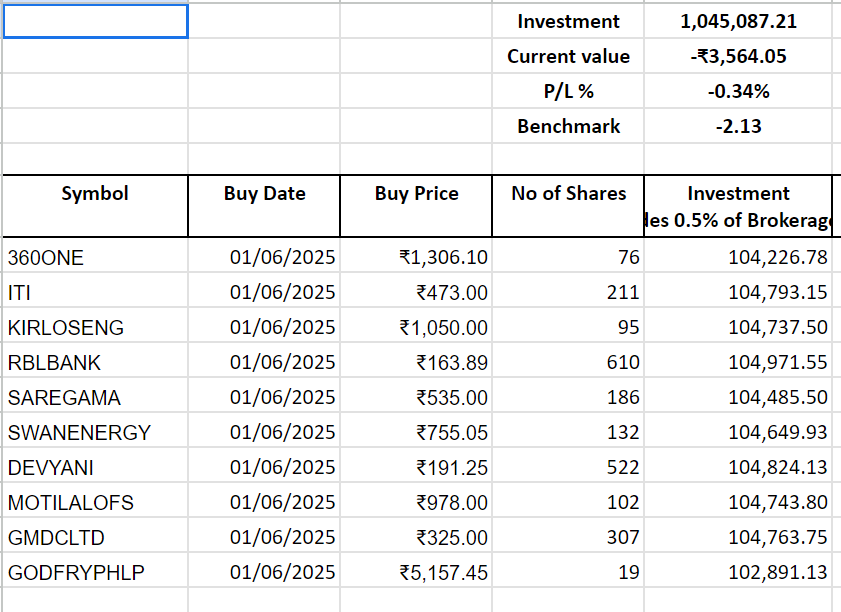Select investment amount 104,971.55
The image size is (841, 612).
click(738, 362)
